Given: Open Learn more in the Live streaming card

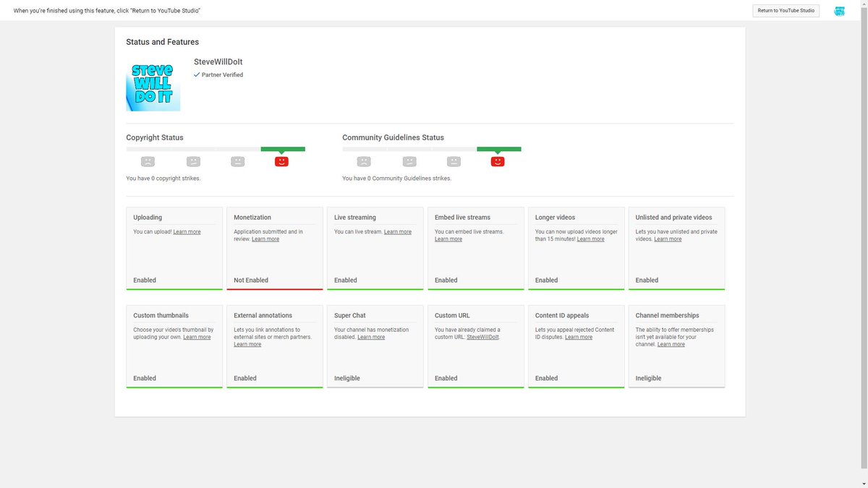Looking at the screenshot, I should 398,232.
